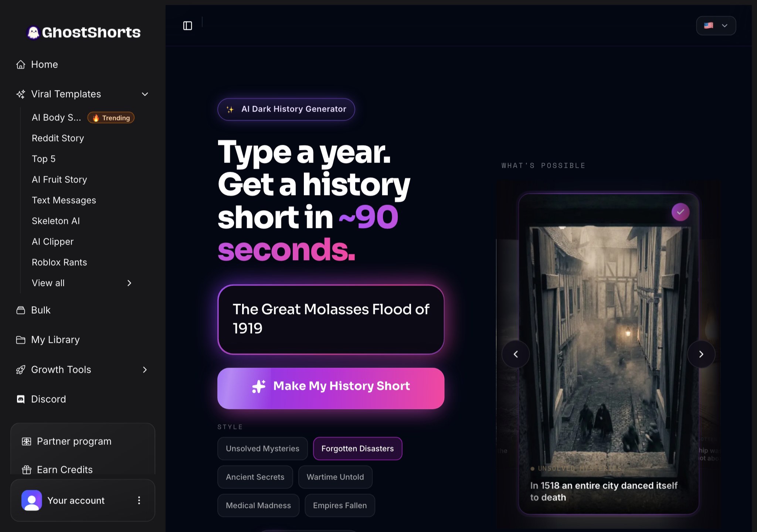Screen dimensions: 757x532
Task: Select the Empires Fallen style
Action: click(x=340, y=505)
